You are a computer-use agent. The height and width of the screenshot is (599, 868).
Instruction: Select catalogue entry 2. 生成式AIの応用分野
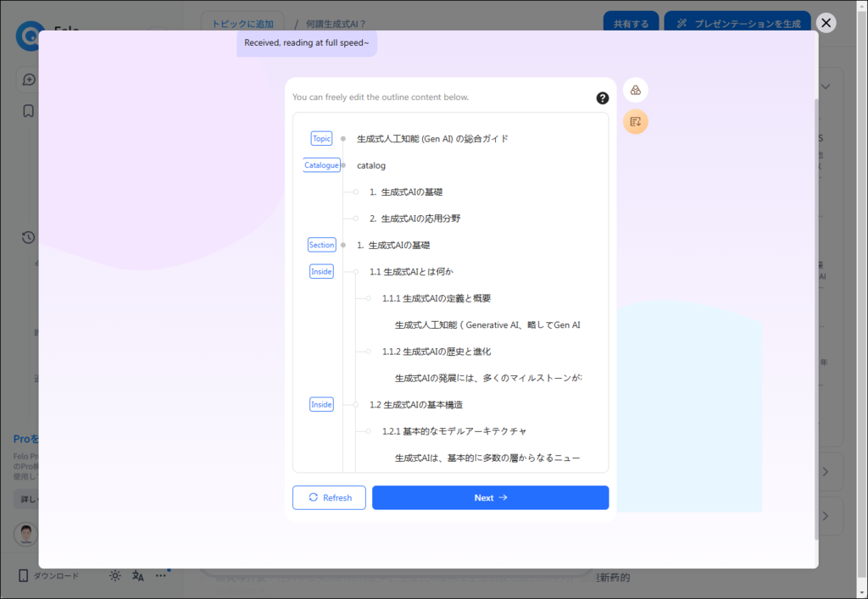[415, 219]
